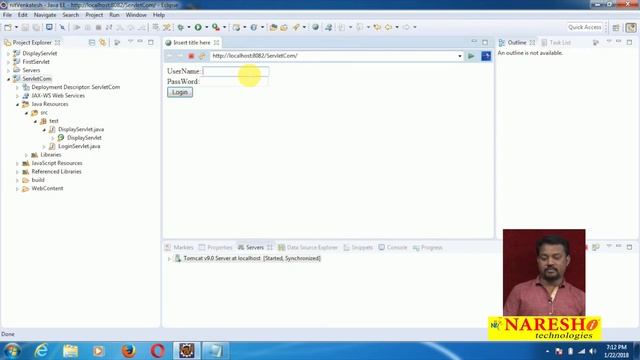
Task: Click the Stop loading icon in browser
Action: point(191,56)
